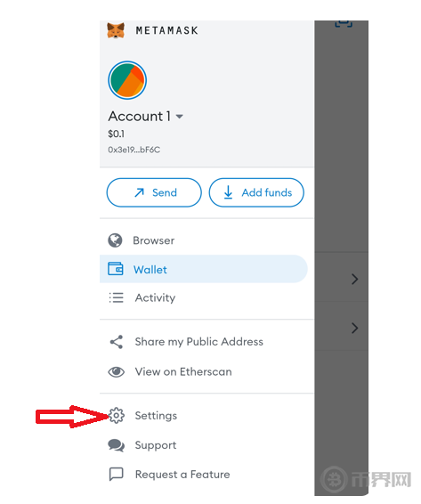Click the Browser globe icon
The image size is (421, 504).
coord(115,240)
